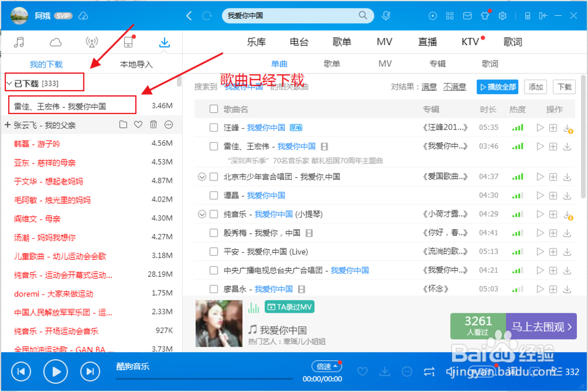Click the folder icon on 我的父亲 row
This screenshot has width=588, height=392.
coord(123,125)
